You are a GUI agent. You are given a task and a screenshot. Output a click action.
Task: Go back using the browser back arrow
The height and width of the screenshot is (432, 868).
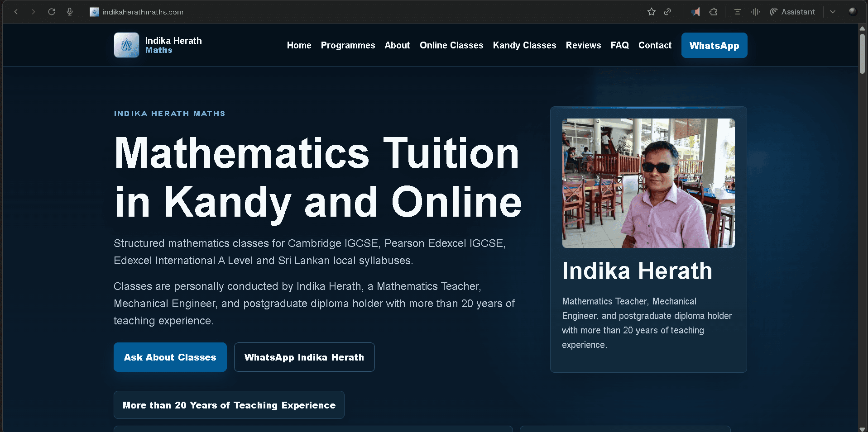pos(16,12)
